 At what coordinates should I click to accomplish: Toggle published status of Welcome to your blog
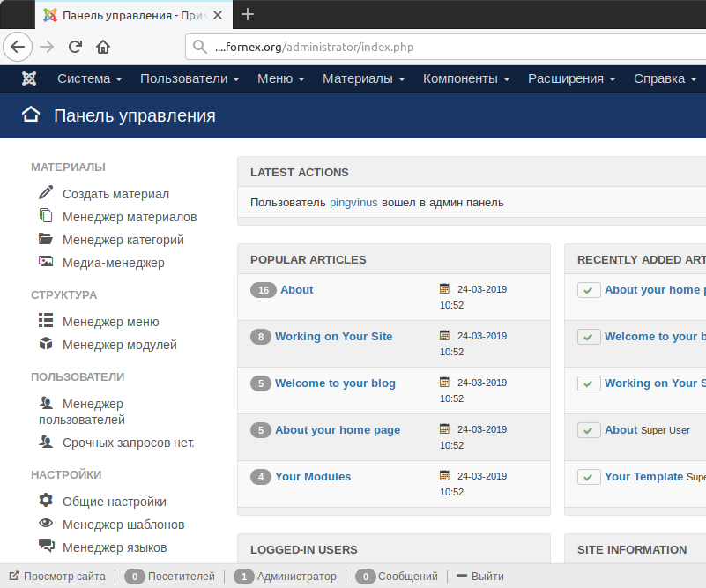[x=589, y=337]
